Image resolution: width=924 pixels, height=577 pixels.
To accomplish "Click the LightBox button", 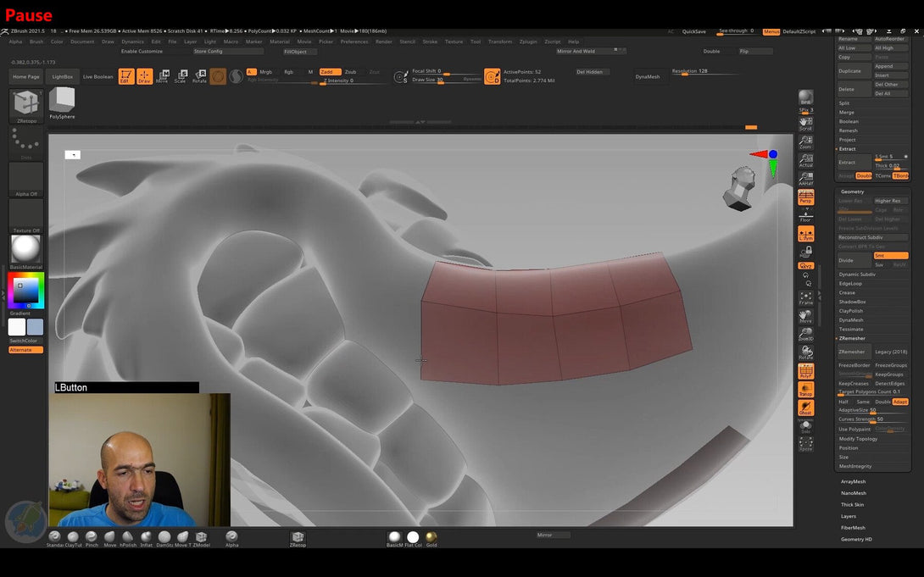I will click(63, 76).
